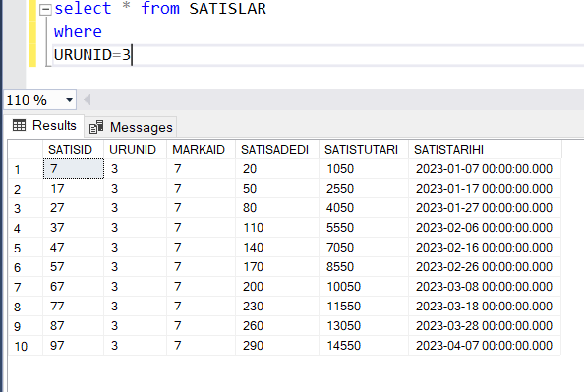Click the select keyword in the query

pyautogui.click(x=83, y=8)
